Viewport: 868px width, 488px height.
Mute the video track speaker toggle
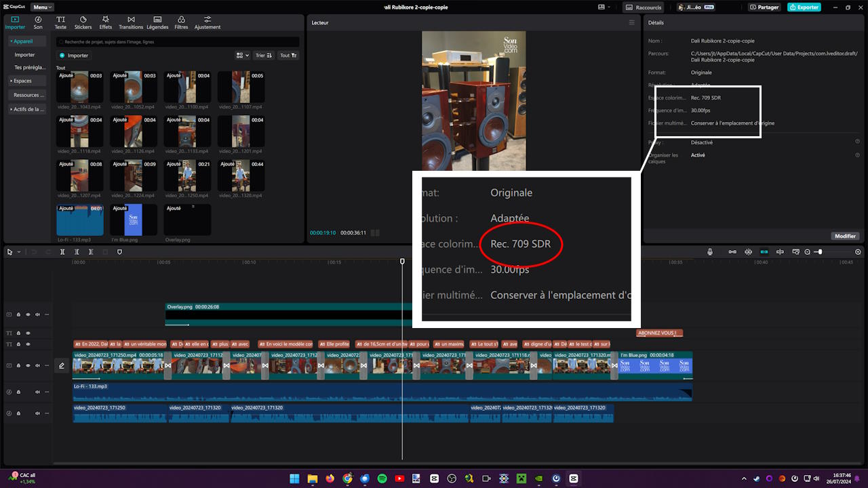36,365
